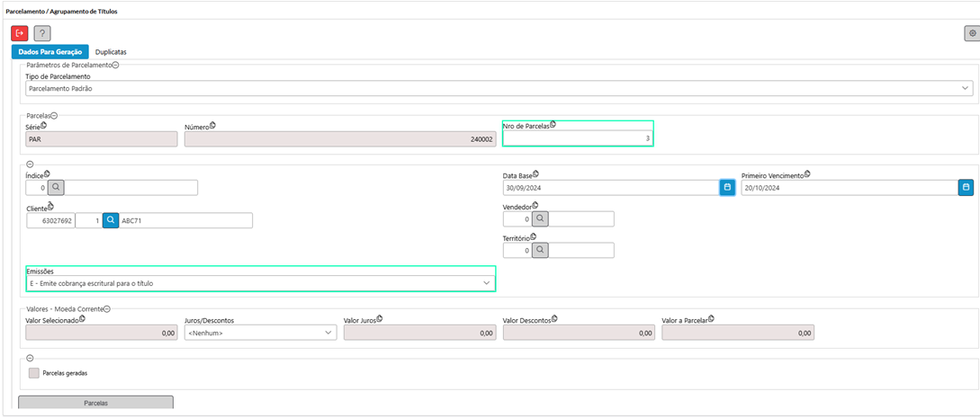The width and height of the screenshot is (980, 418).
Task: Click the Valor Juros field
Action: tap(419, 334)
